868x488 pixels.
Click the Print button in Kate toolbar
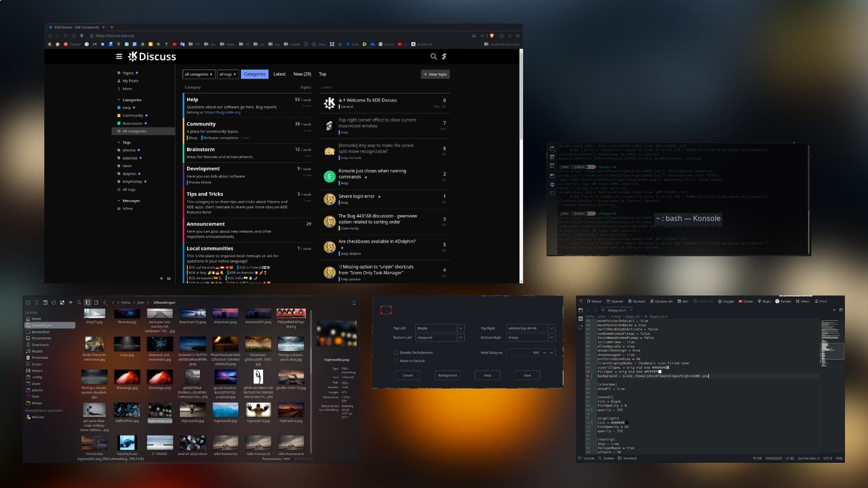[821, 301]
